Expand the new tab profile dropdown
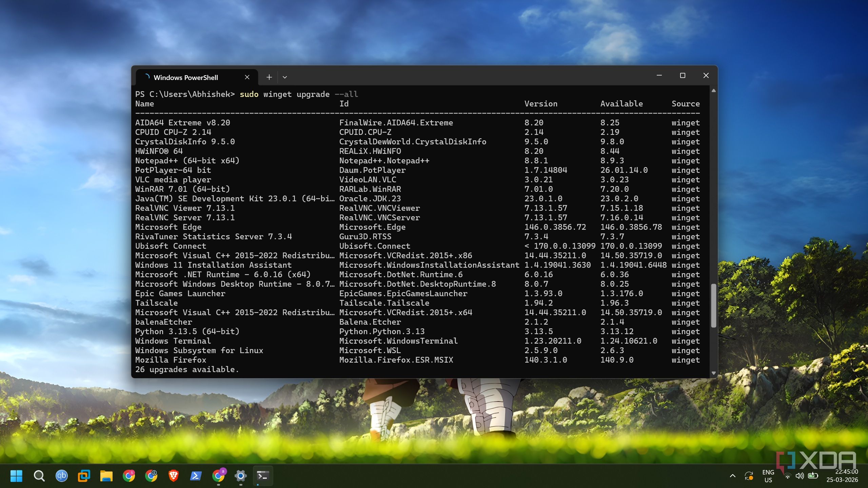Screen dimensions: 868x488 285,77
